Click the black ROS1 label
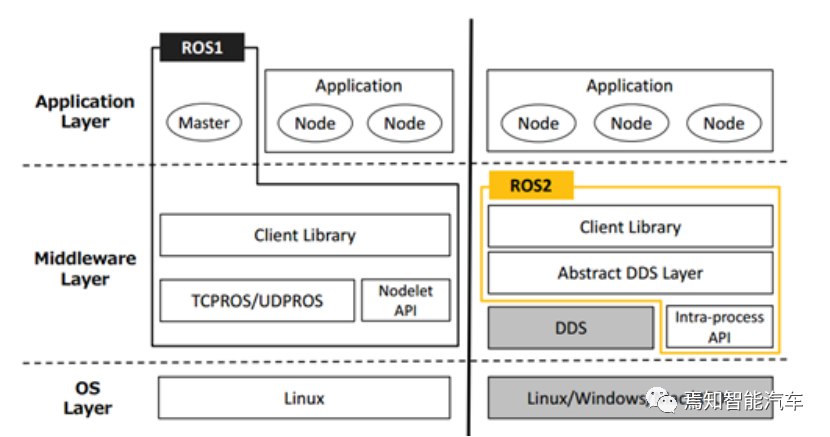Screen dimensions: 830x437 tap(202, 47)
